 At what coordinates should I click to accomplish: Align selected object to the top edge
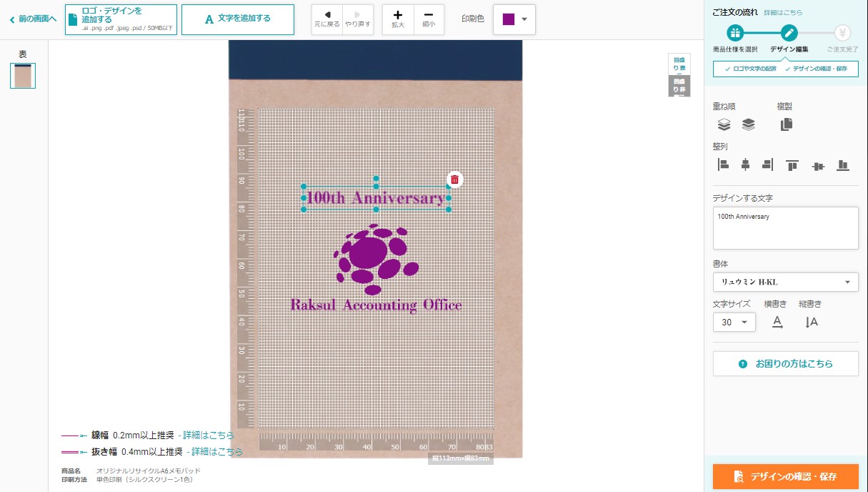click(792, 165)
